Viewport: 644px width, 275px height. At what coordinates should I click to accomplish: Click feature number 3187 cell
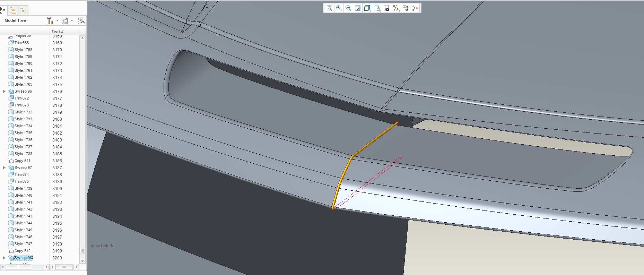[x=57, y=168]
